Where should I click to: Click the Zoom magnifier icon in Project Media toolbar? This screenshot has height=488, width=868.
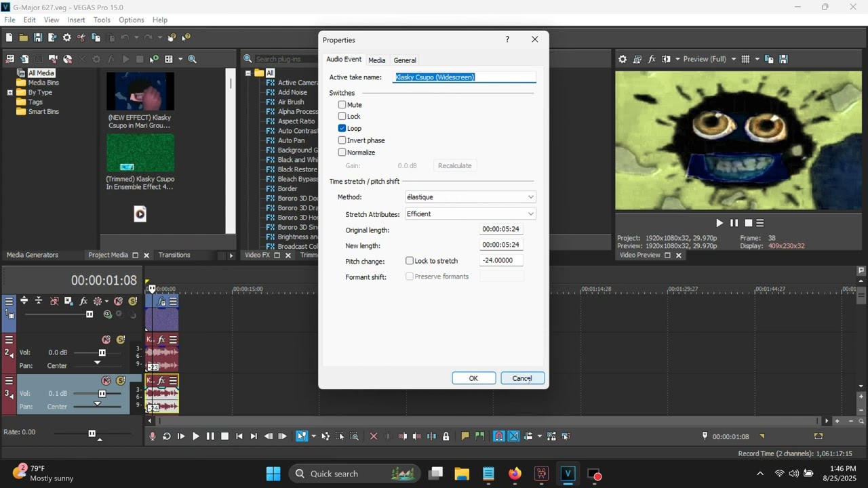point(192,59)
